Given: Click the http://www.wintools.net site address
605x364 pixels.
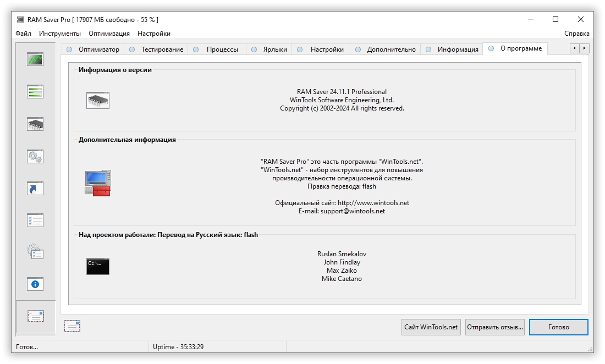Looking at the screenshot, I should pos(373,203).
